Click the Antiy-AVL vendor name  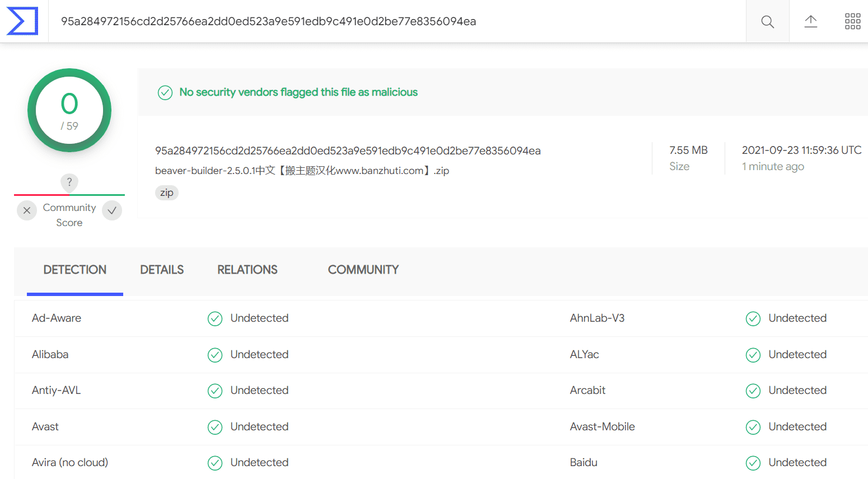coord(56,390)
